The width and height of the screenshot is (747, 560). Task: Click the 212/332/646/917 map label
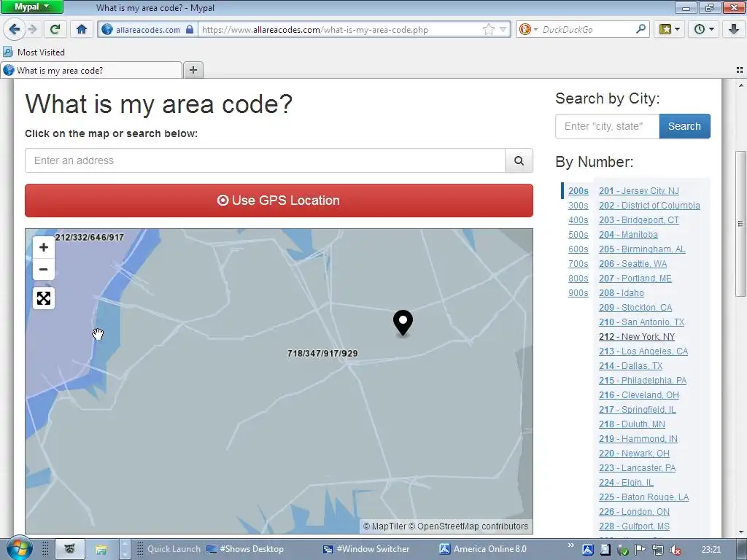click(90, 237)
